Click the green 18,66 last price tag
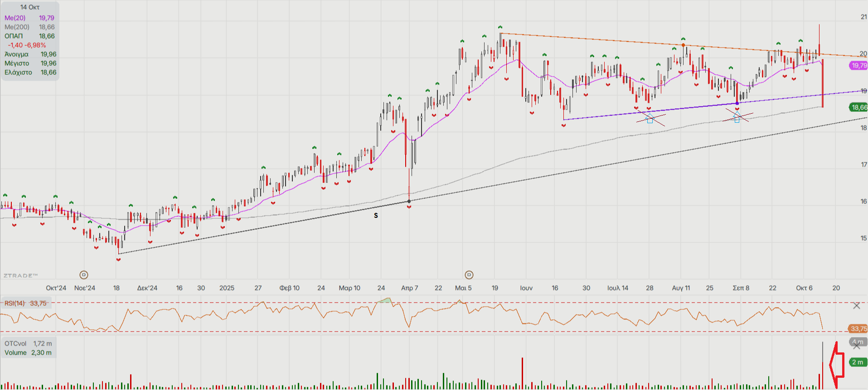 coord(858,107)
